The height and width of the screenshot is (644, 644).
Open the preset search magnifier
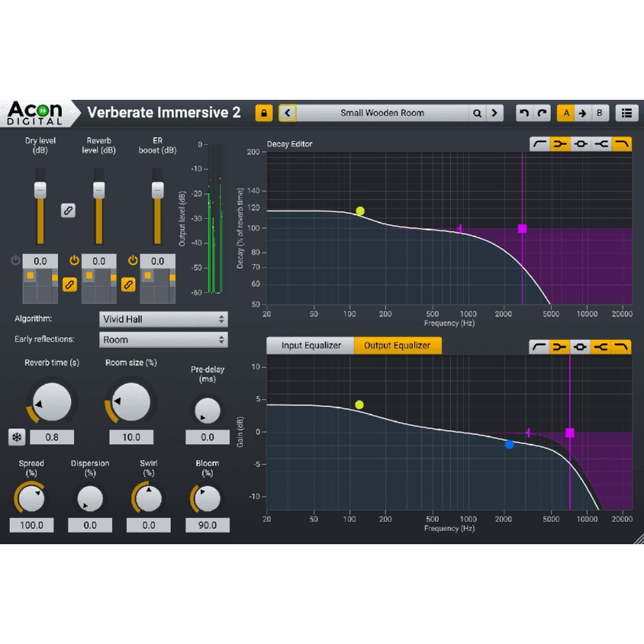point(477,113)
